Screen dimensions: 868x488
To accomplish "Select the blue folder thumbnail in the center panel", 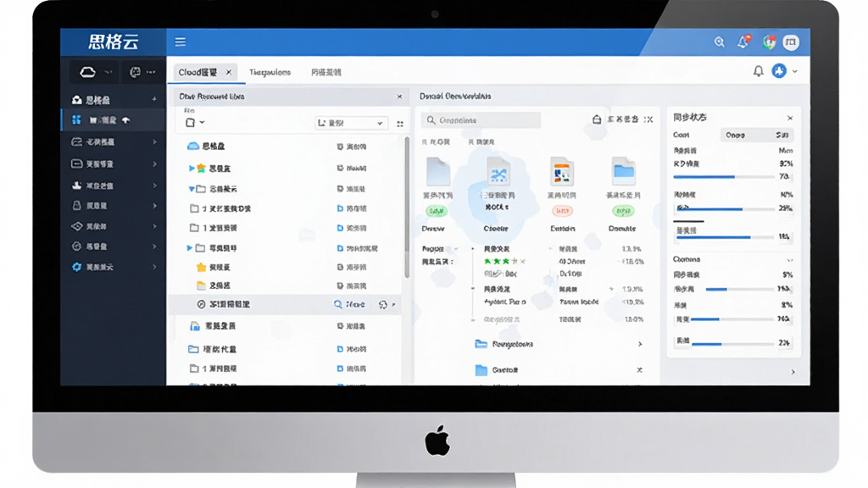I will point(623,171).
